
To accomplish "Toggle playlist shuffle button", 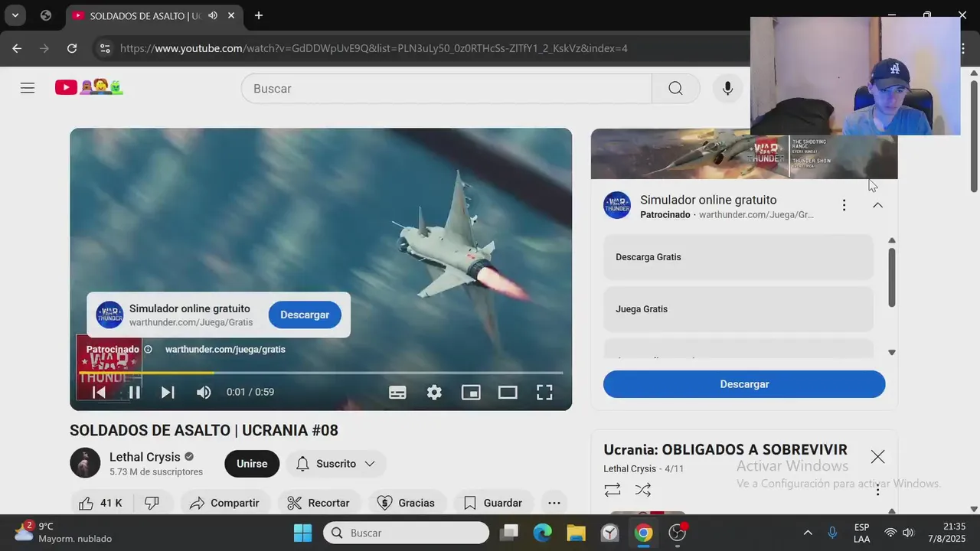I will point(643,489).
